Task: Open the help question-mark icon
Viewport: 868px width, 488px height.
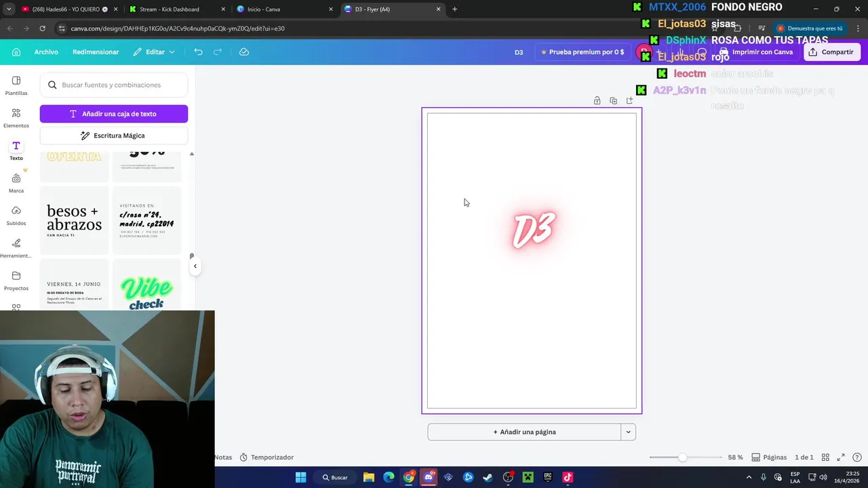Action: 857,457
